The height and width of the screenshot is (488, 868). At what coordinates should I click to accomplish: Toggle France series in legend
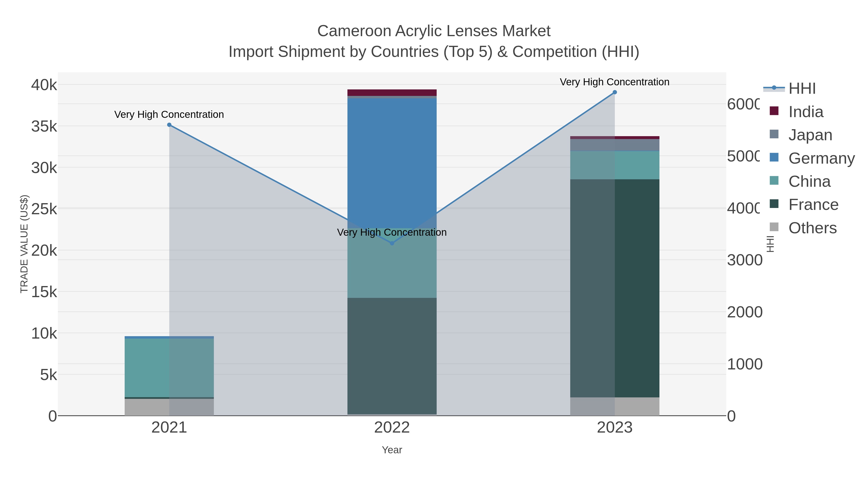(x=804, y=204)
